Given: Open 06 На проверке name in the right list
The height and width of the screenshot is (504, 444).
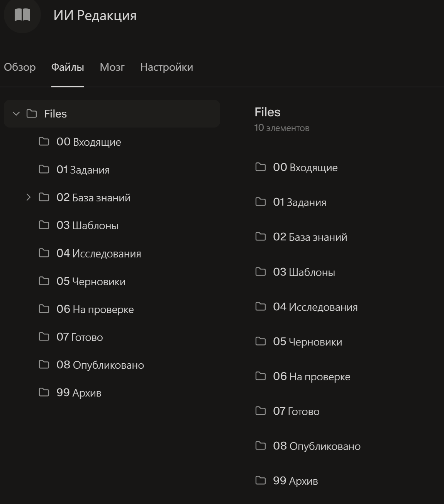Looking at the screenshot, I should (312, 376).
